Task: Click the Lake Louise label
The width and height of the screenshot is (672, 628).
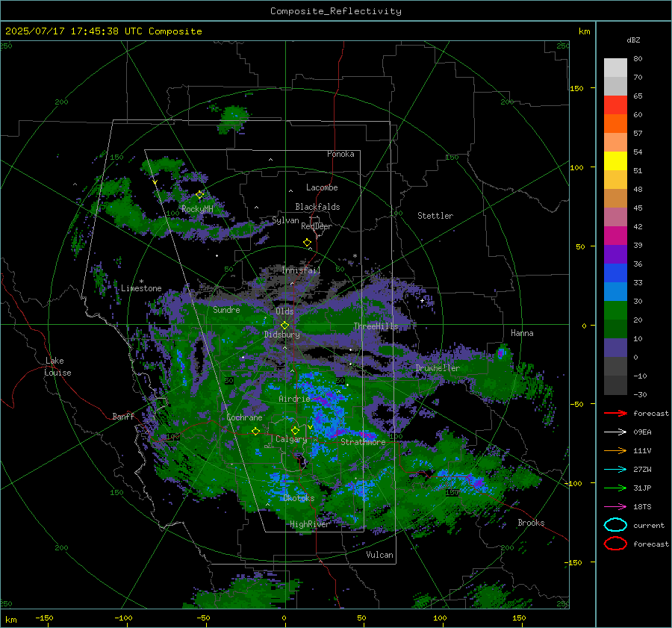Action: [57, 367]
